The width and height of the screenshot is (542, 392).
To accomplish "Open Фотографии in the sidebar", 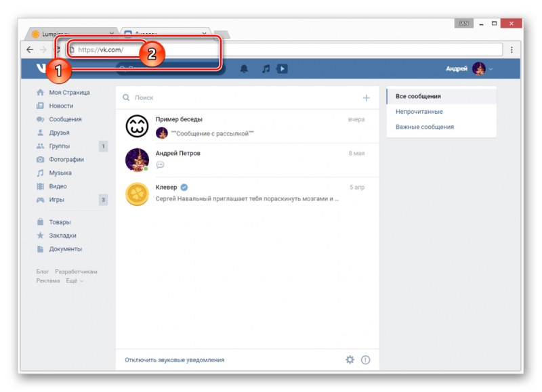I will tap(66, 160).
